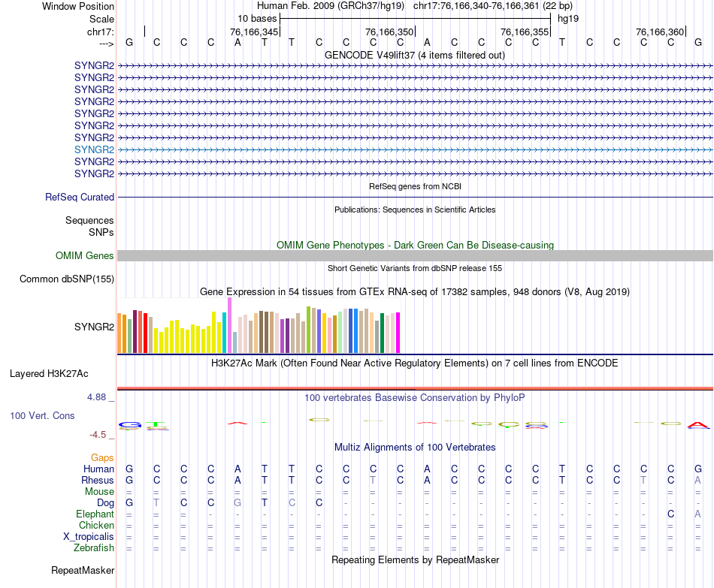714x588 pixels.
Task: Click the Dog species label
Action: tap(106, 503)
